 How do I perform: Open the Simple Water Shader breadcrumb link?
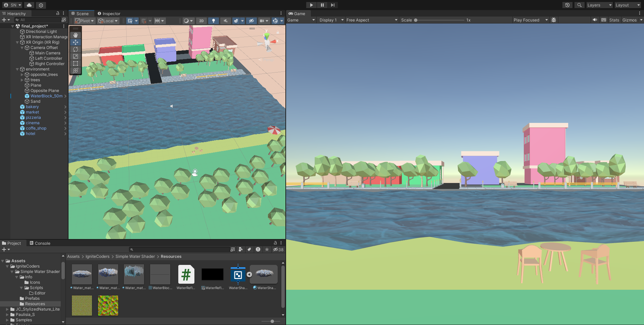(135, 257)
